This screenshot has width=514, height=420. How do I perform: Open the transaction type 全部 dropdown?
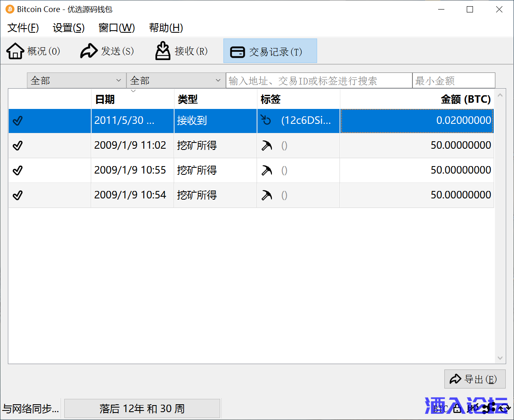pos(176,80)
